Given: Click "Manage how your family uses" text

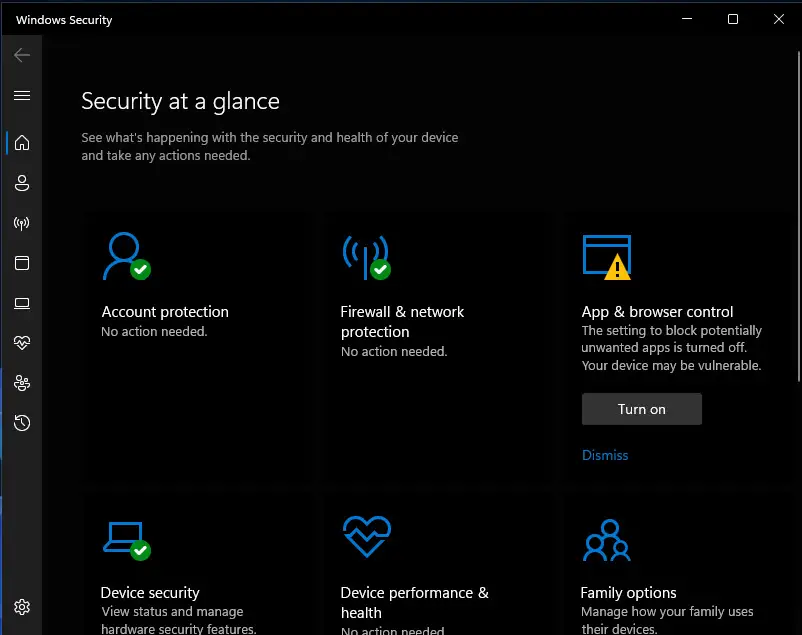Looking at the screenshot, I should (x=667, y=611).
